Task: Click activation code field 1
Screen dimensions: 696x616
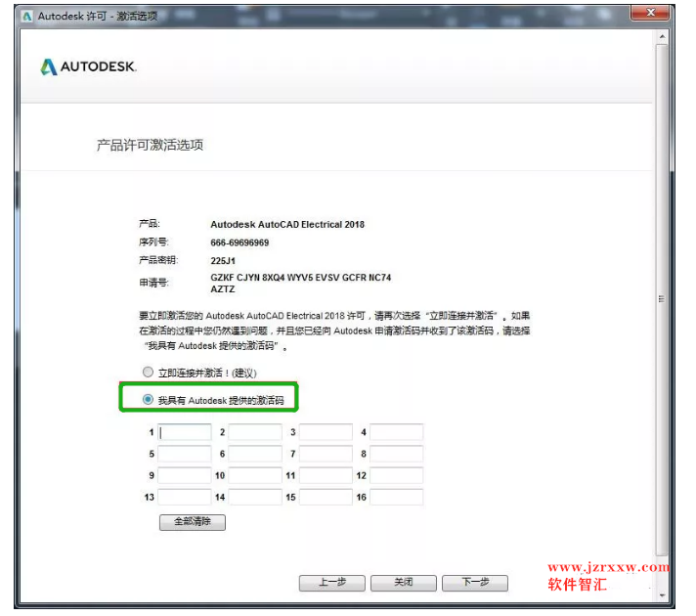Action: 185,432
